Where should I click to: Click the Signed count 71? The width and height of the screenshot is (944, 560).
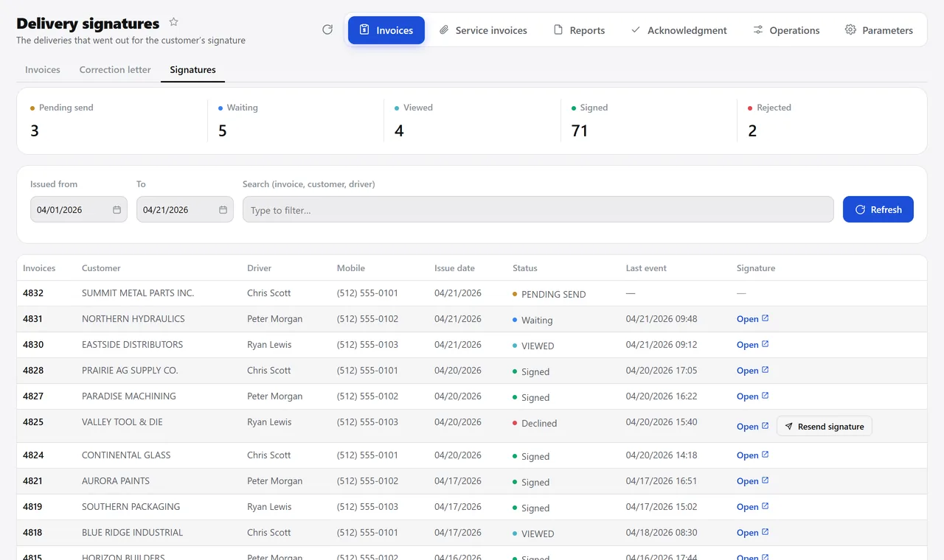580,131
